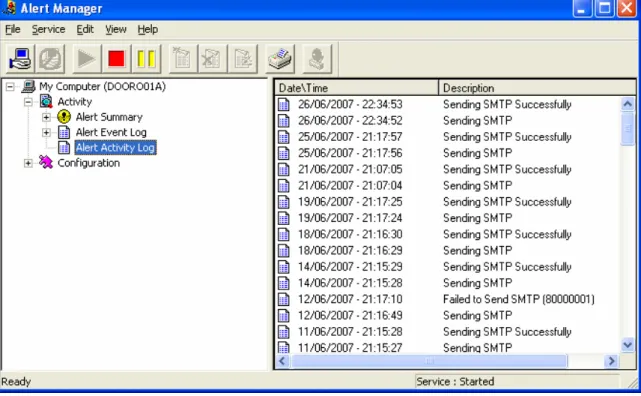
Task: Select the Alert Activity Log label
Action: pos(115,147)
